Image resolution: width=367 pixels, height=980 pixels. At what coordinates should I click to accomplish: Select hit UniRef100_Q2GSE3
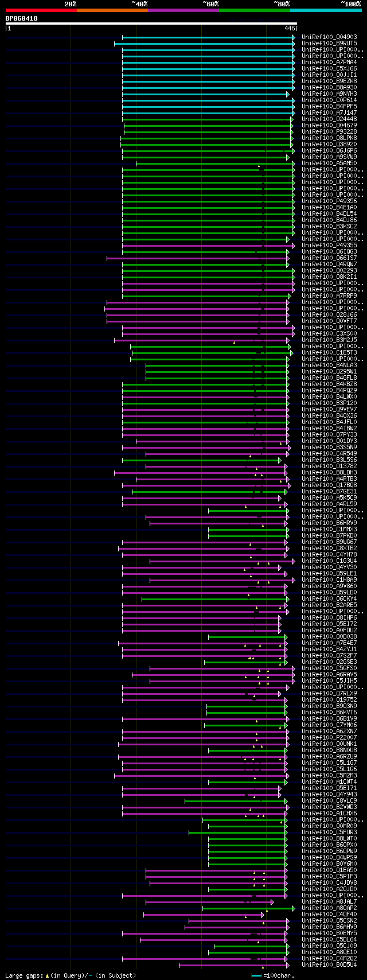(x=329, y=662)
